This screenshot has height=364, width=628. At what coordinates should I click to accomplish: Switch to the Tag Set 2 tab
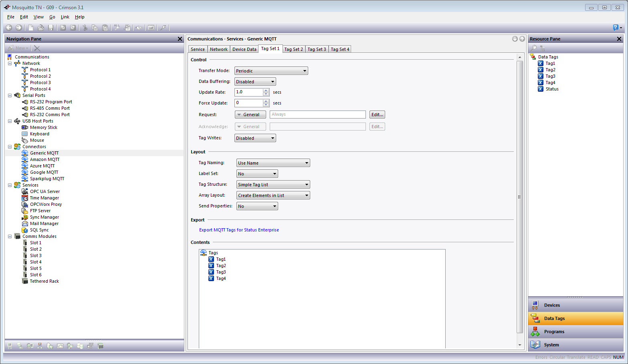pyautogui.click(x=293, y=49)
